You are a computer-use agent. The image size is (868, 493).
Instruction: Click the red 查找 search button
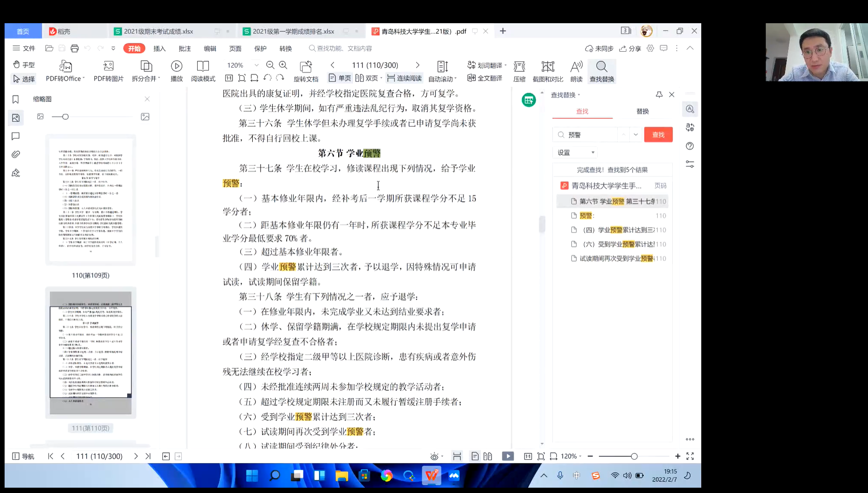click(x=658, y=135)
